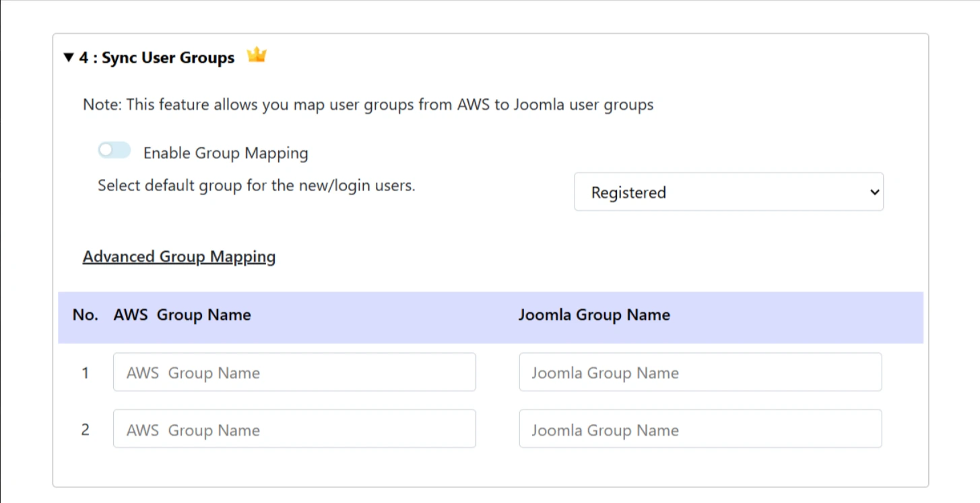Click row number 2 in the table
Screen dimensions: 980x503
86,430
